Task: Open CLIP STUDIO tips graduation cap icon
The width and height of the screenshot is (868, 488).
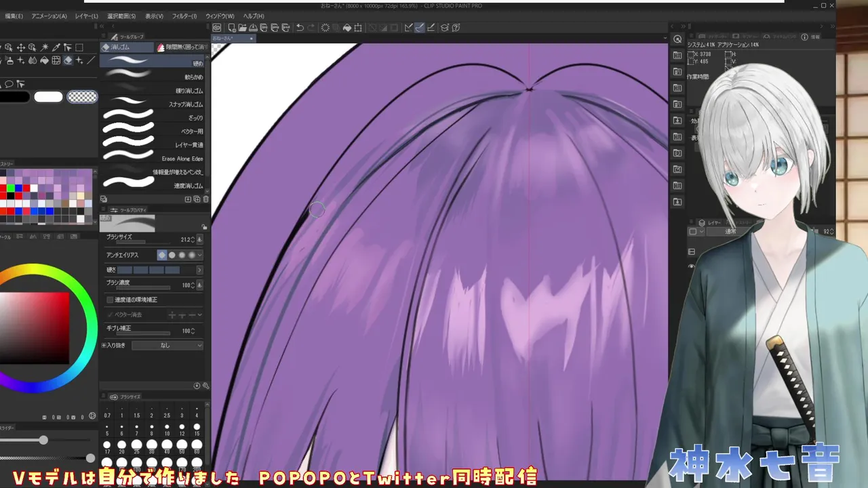Action: coord(445,28)
